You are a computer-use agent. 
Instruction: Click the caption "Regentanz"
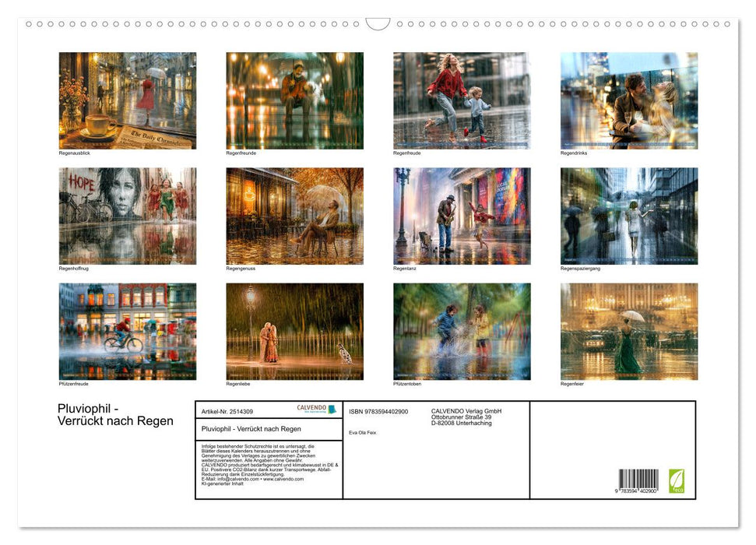405,268
